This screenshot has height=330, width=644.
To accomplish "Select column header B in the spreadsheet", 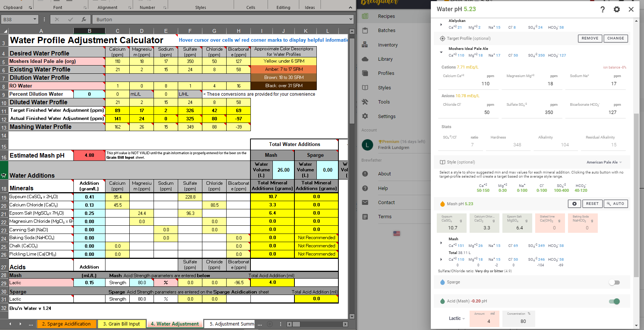I will point(89,31).
